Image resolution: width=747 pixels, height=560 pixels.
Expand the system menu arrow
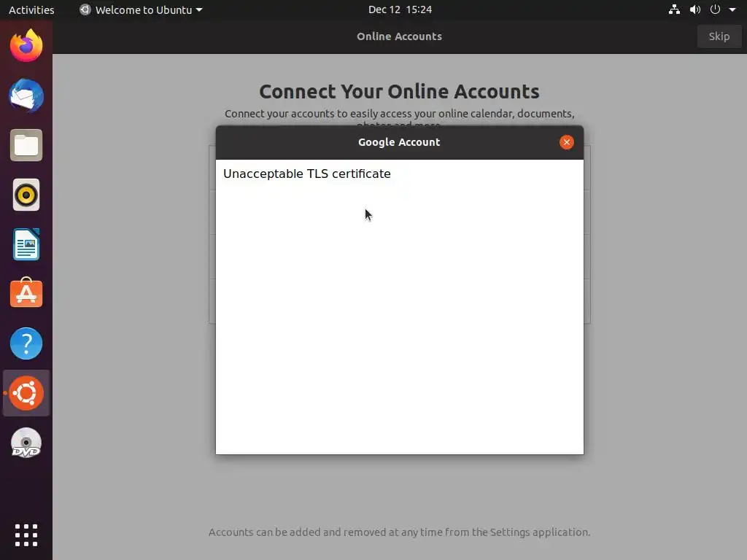(732, 9)
